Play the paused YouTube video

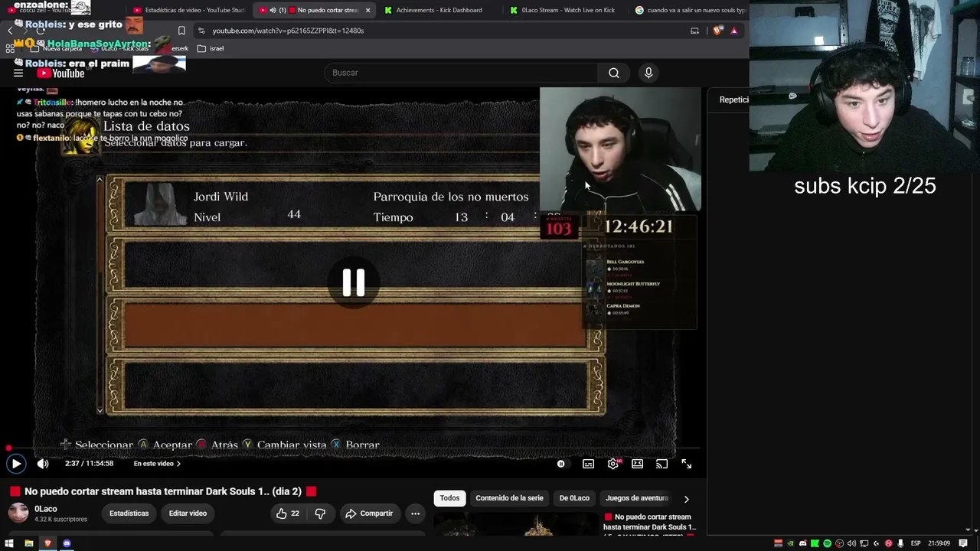(16, 464)
